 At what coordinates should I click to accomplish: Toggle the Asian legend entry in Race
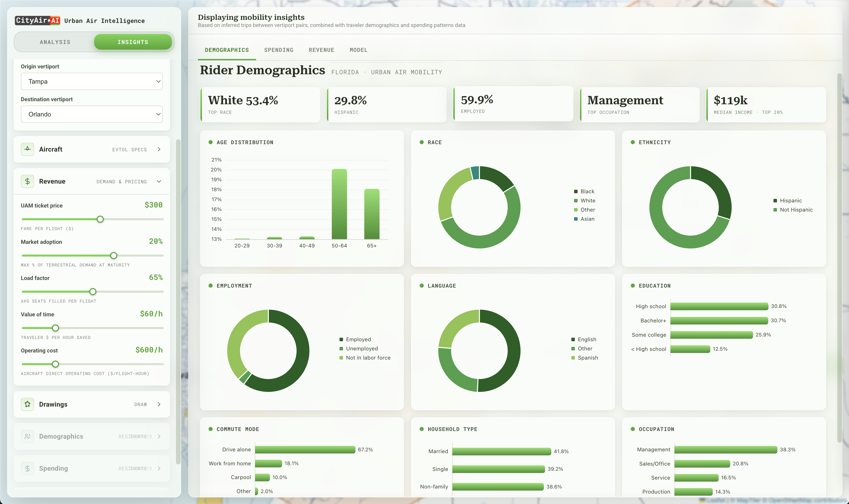click(584, 219)
